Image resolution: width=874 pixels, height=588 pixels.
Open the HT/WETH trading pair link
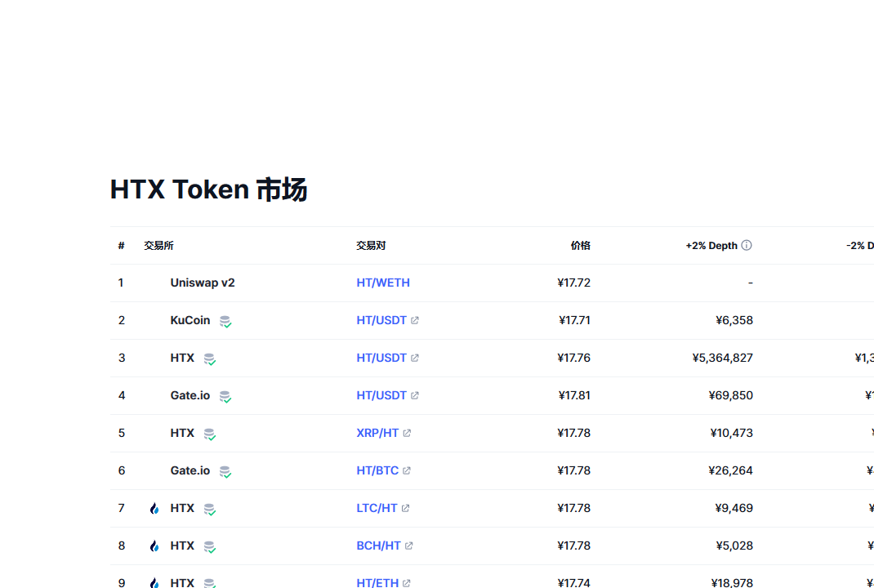(x=383, y=283)
